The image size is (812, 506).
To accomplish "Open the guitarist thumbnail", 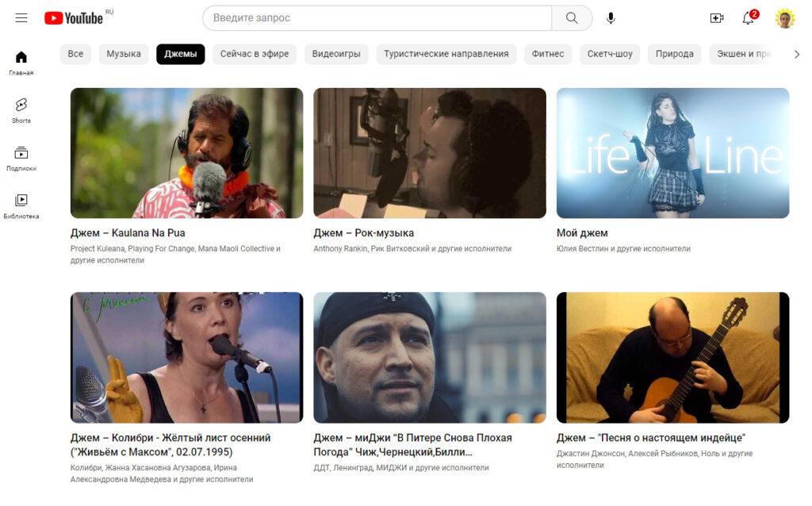I will [672, 358].
